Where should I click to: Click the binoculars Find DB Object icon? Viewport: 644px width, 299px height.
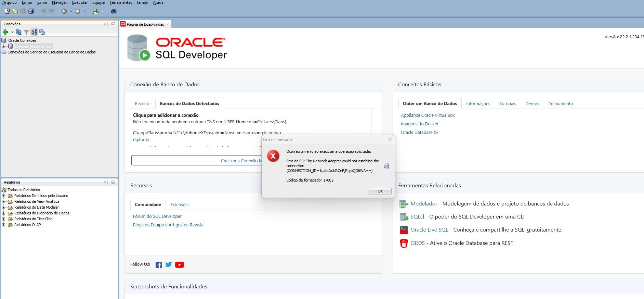[114, 11]
